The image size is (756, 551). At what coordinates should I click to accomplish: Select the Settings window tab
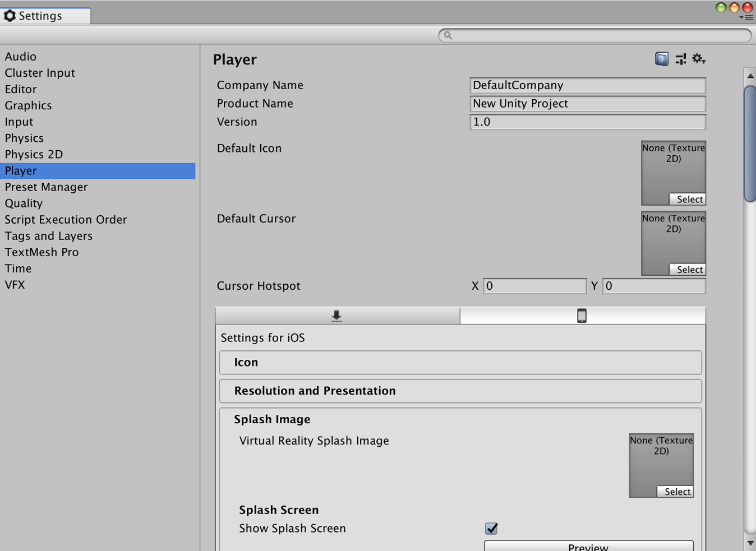pos(45,16)
